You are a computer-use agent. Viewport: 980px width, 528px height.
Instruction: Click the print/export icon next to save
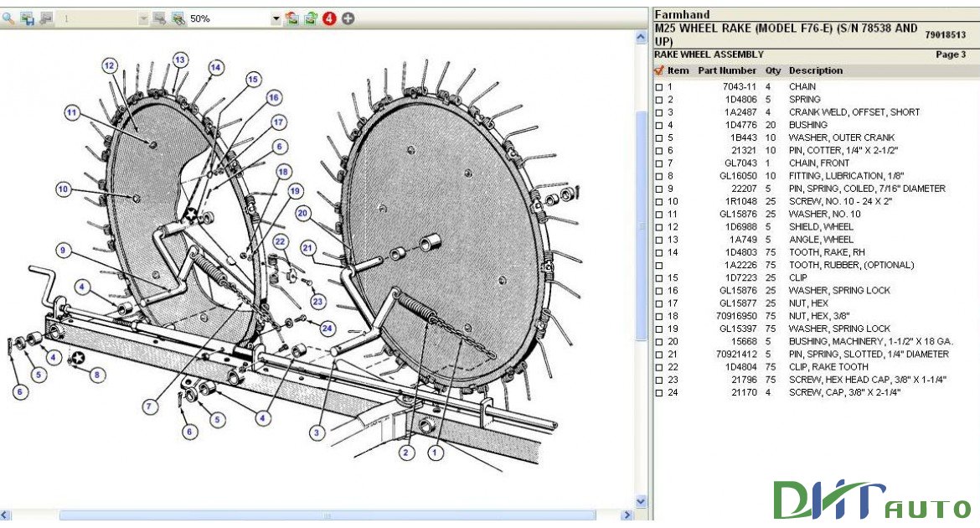pyautogui.click(x=49, y=18)
